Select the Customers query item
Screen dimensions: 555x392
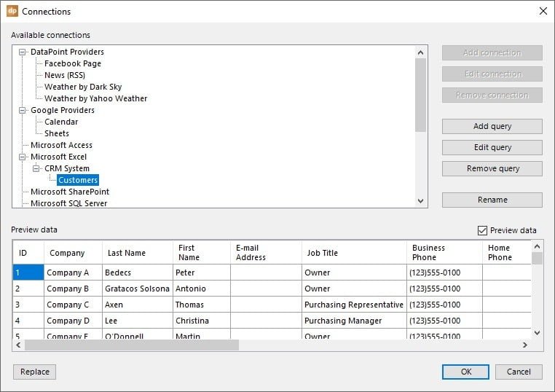click(x=78, y=180)
